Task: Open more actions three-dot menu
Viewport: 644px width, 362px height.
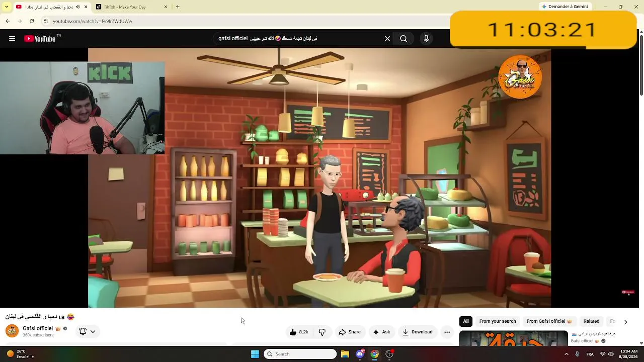Action: [x=447, y=332]
